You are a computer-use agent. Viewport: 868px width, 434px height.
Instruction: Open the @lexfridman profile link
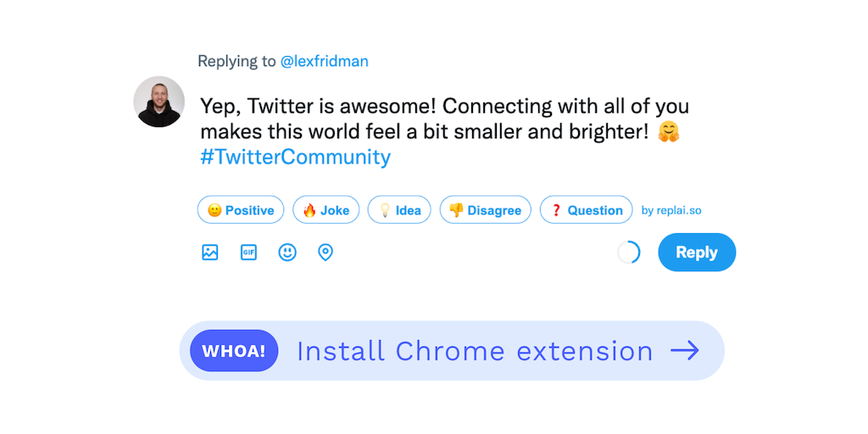click(324, 61)
